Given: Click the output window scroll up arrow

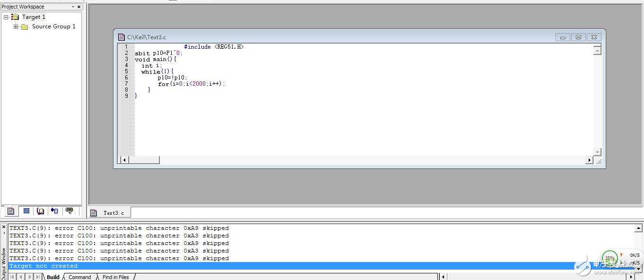Looking at the screenshot, I should click(x=638, y=228).
